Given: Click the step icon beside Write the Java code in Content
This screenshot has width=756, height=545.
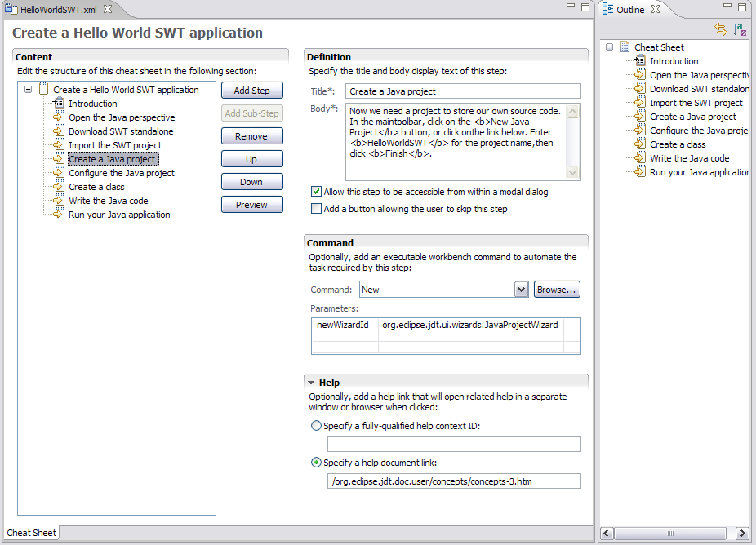Looking at the screenshot, I should tap(59, 201).
